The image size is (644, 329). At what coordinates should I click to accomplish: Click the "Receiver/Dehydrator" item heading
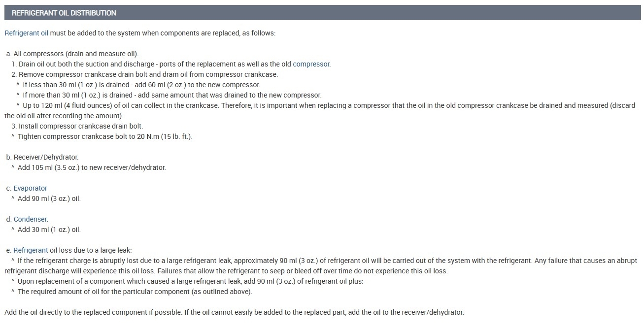click(x=45, y=157)
